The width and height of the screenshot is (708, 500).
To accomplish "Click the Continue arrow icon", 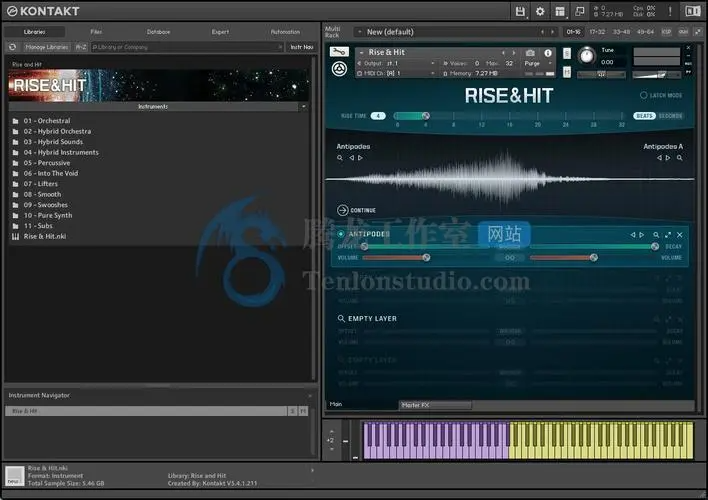I will tap(343, 210).
